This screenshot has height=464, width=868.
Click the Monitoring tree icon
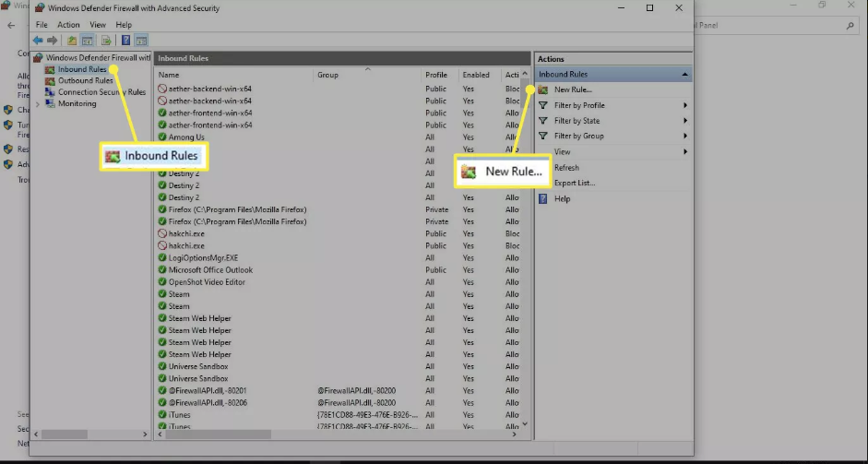pyautogui.click(x=50, y=103)
